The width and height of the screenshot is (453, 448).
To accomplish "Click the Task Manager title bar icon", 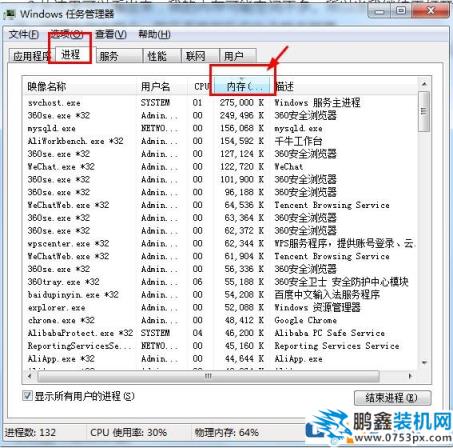I will tap(9, 14).
